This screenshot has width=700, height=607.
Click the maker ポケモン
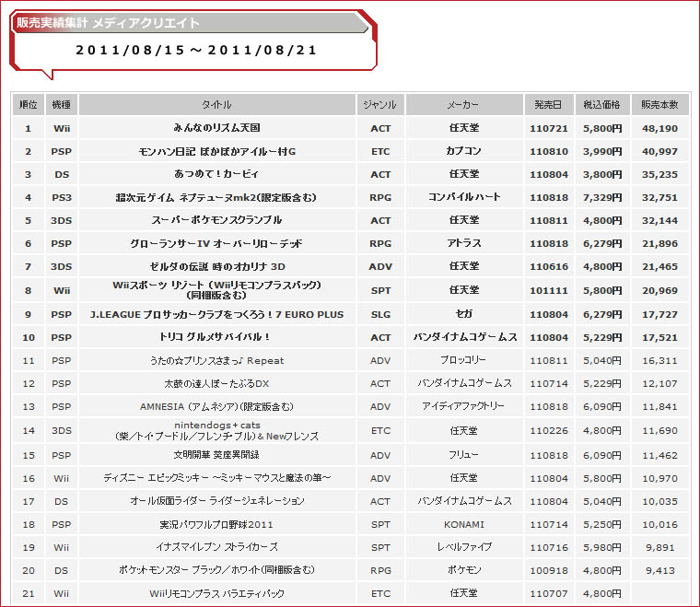pyautogui.click(x=464, y=570)
